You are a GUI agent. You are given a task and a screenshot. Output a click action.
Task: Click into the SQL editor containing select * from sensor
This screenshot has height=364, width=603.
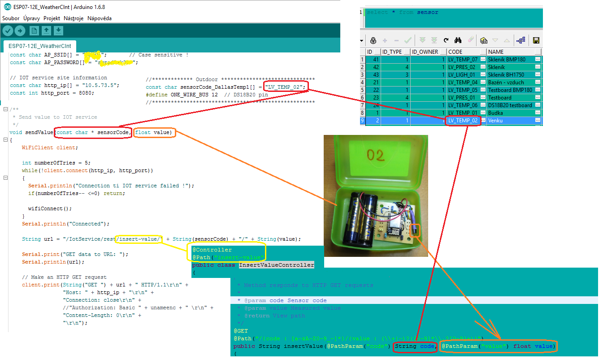click(x=453, y=18)
